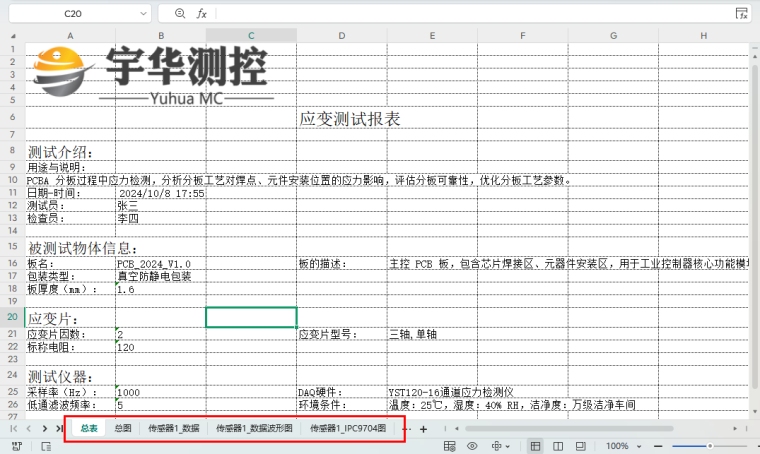Select the cell with value 1.6
Screen dimensions: 760x454
pyautogui.click(x=161, y=289)
